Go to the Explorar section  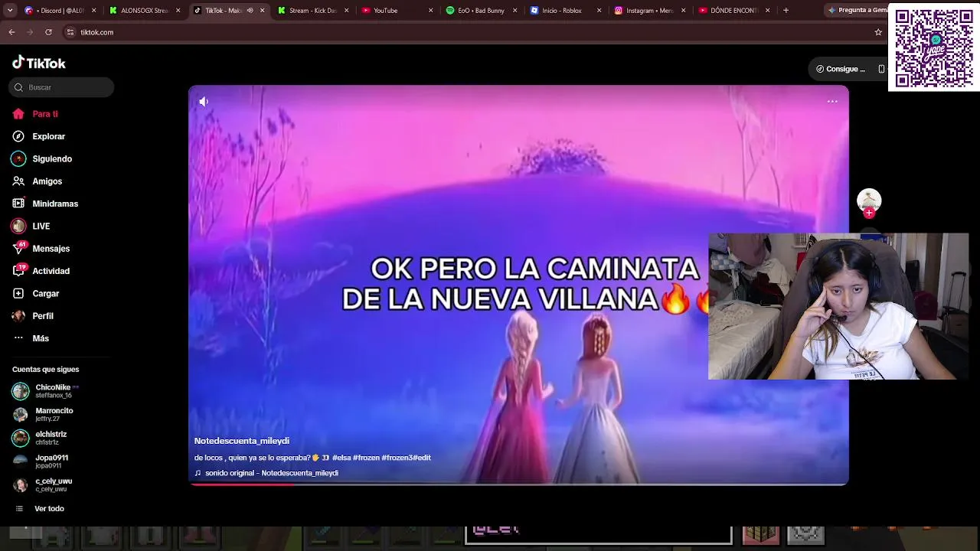[x=38, y=136]
